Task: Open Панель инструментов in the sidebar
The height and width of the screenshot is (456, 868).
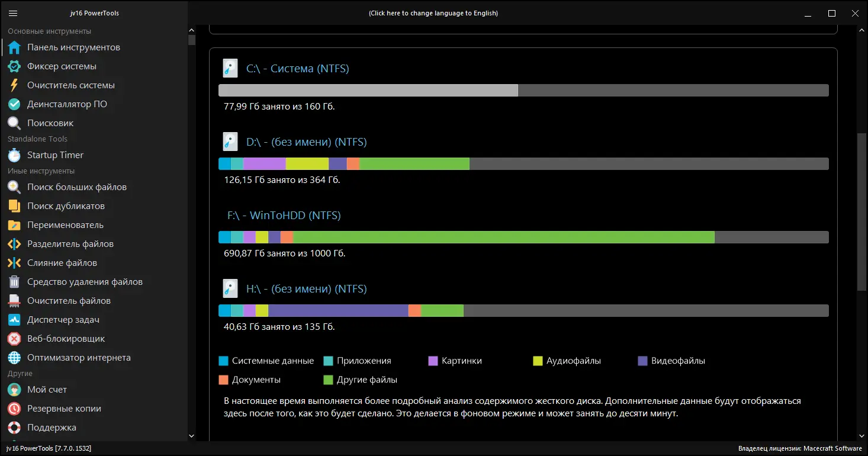Action: pos(73,47)
